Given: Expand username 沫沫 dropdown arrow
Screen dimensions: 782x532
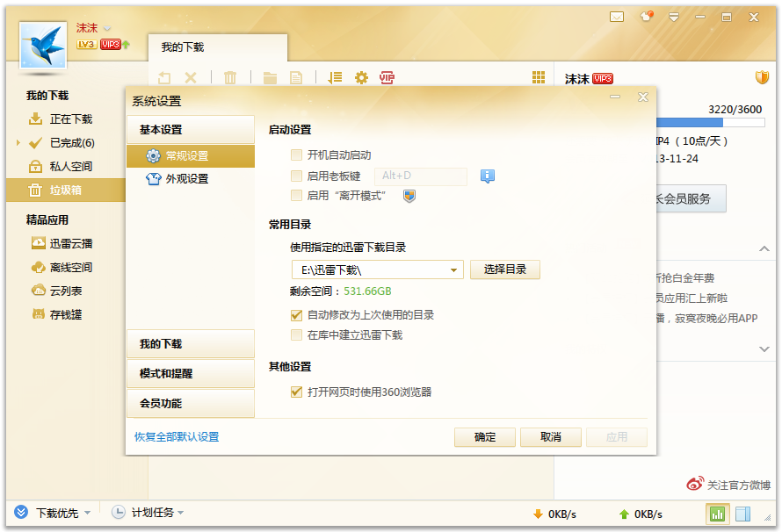Looking at the screenshot, I should coord(106,28).
